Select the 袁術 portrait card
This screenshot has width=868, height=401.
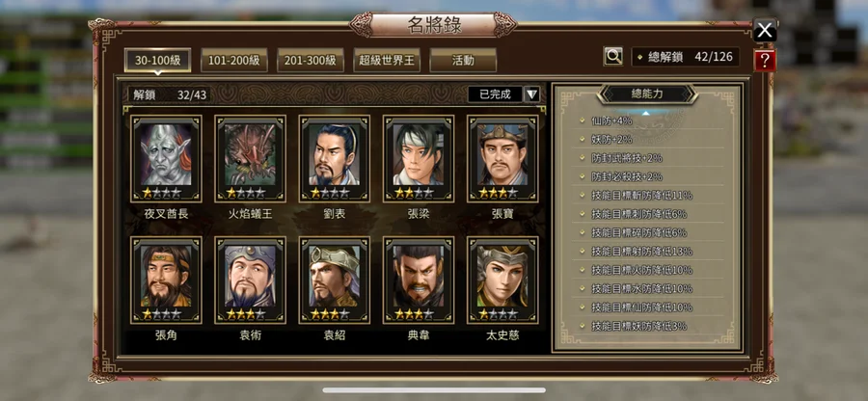(x=250, y=281)
